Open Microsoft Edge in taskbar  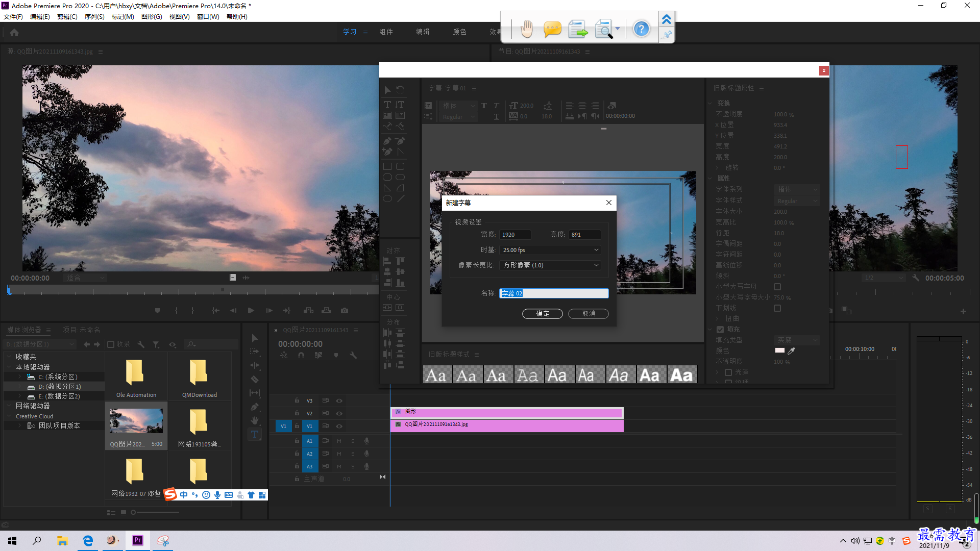pos(88,540)
